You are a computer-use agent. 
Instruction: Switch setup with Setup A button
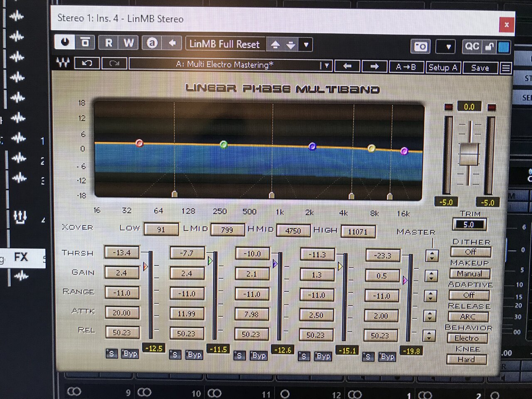[x=443, y=67]
